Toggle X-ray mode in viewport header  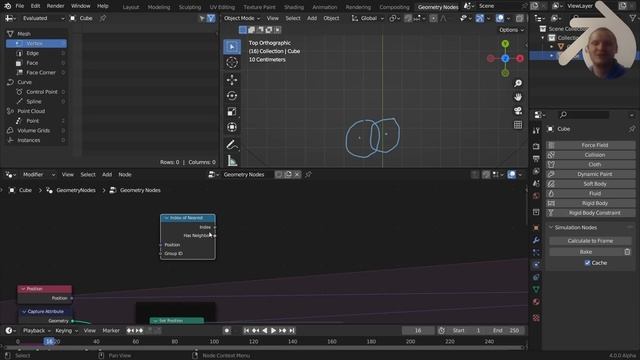tap(520, 18)
